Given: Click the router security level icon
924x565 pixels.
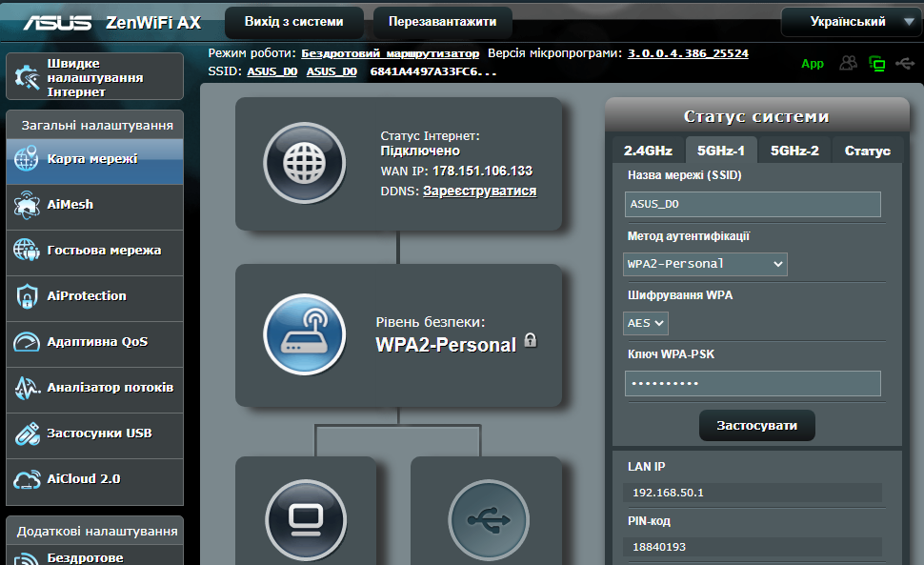Looking at the screenshot, I should (304, 334).
